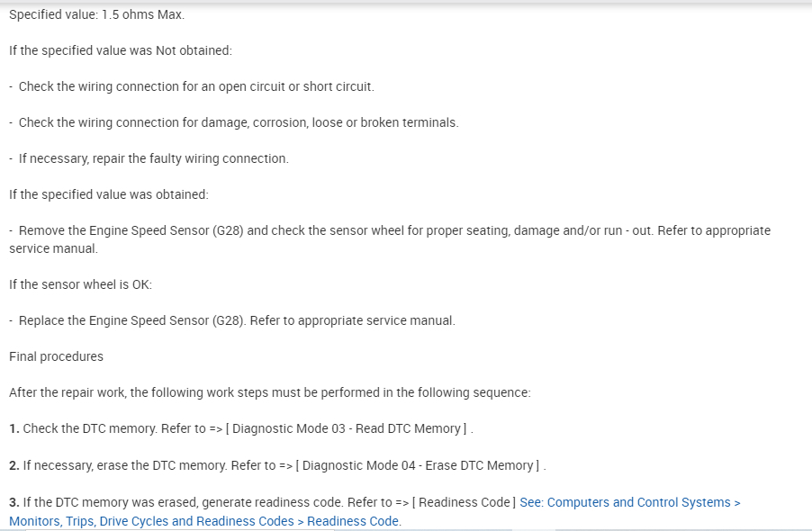The image size is (812, 531).
Task: Click "Diagnostic Mode 03 - Read DTC Memory" reference
Action: point(347,428)
